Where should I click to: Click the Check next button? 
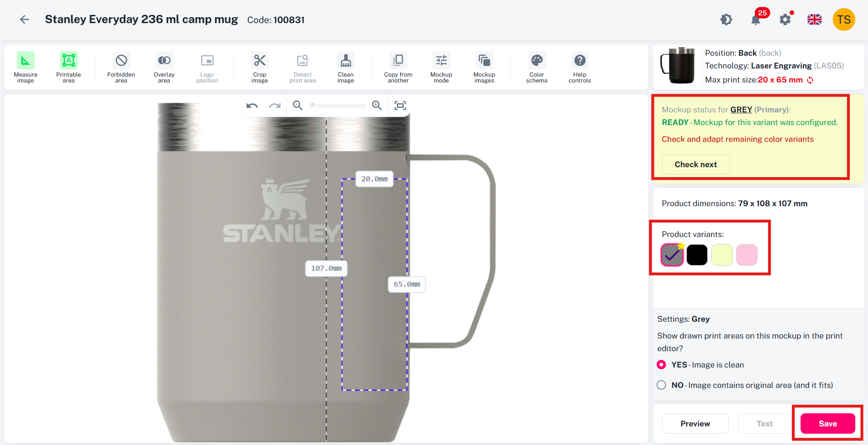coord(695,164)
